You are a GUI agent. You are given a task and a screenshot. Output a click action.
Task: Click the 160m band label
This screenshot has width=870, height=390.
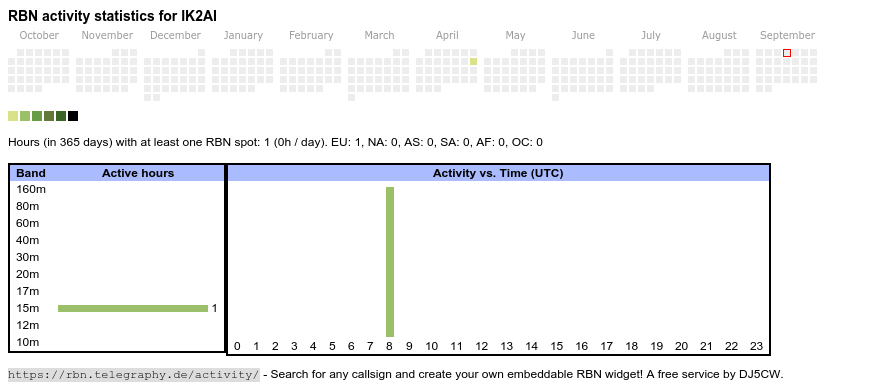tap(31, 189)
